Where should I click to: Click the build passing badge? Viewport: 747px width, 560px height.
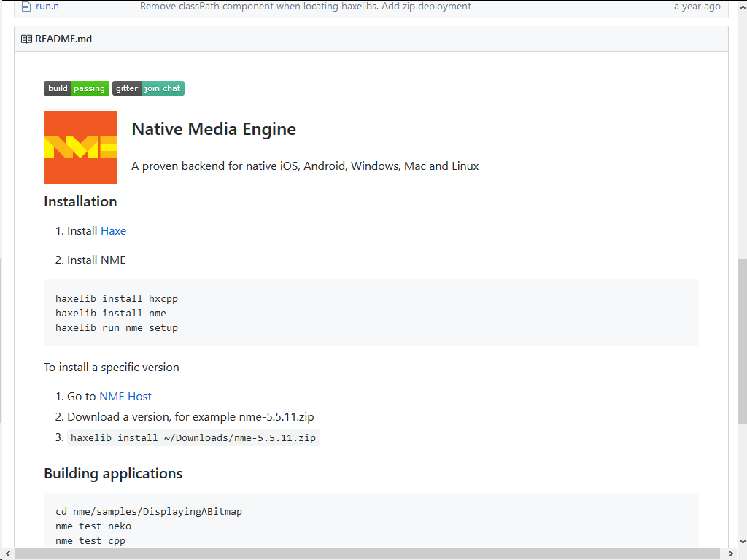(77, 88)
